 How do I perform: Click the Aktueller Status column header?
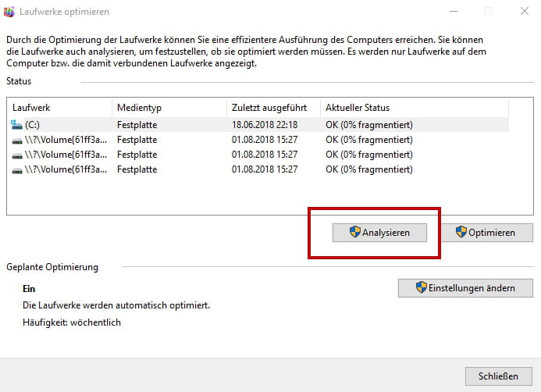[x=357, y=108]
